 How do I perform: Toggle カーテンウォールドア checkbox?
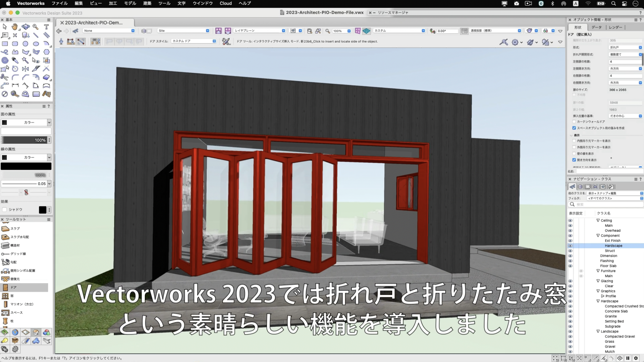[x=574, y=122]
